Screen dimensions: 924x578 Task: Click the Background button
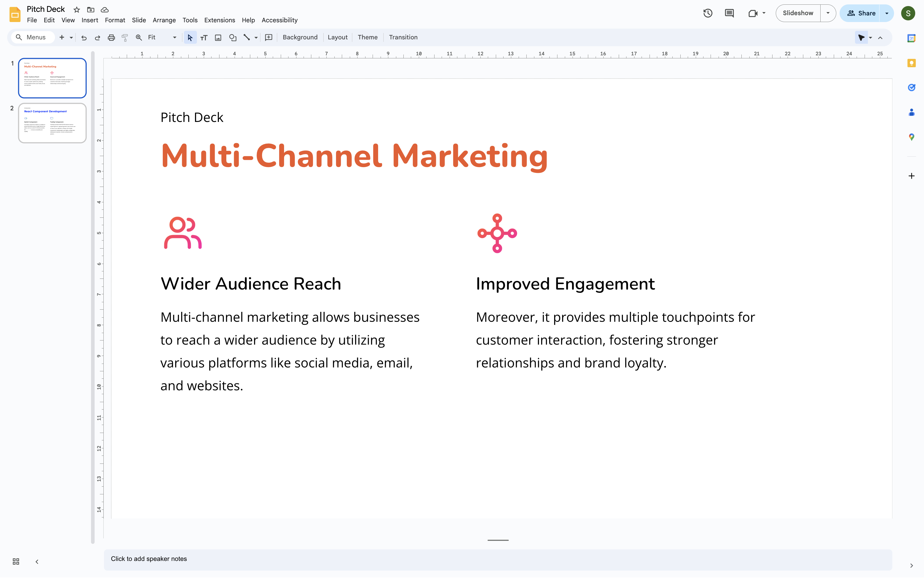(300, 37)
